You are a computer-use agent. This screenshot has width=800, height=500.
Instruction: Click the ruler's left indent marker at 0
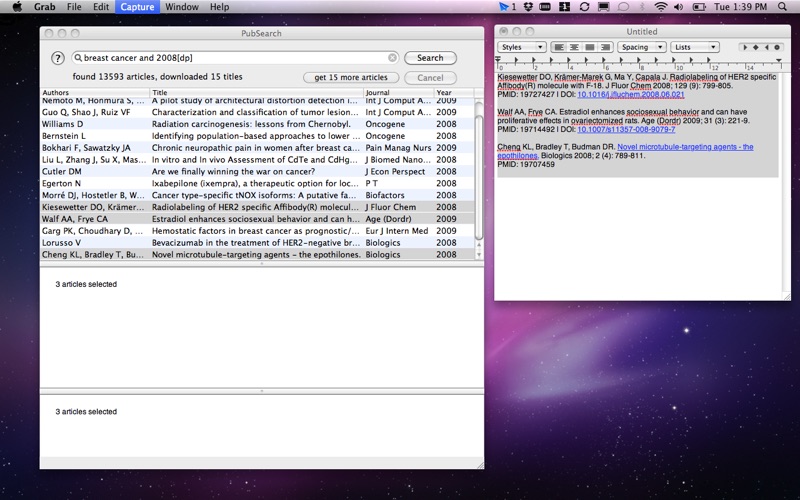[498, 61]
